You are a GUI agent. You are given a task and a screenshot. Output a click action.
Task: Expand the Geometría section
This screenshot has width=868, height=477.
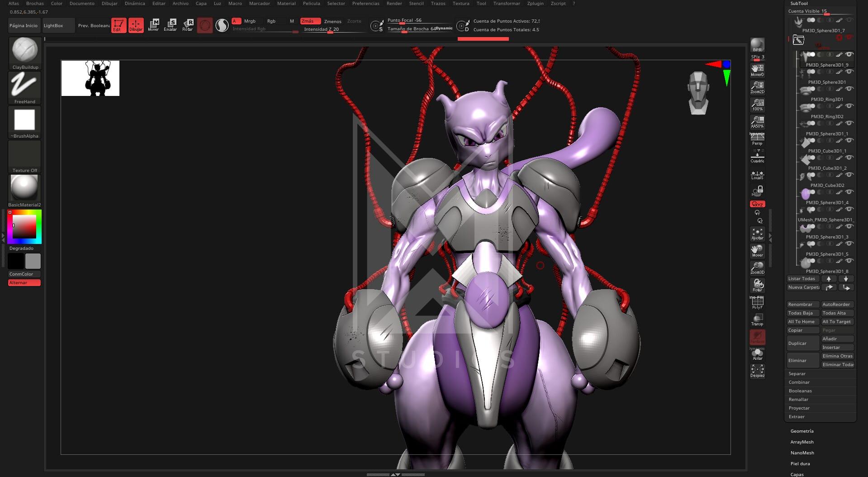802,431
